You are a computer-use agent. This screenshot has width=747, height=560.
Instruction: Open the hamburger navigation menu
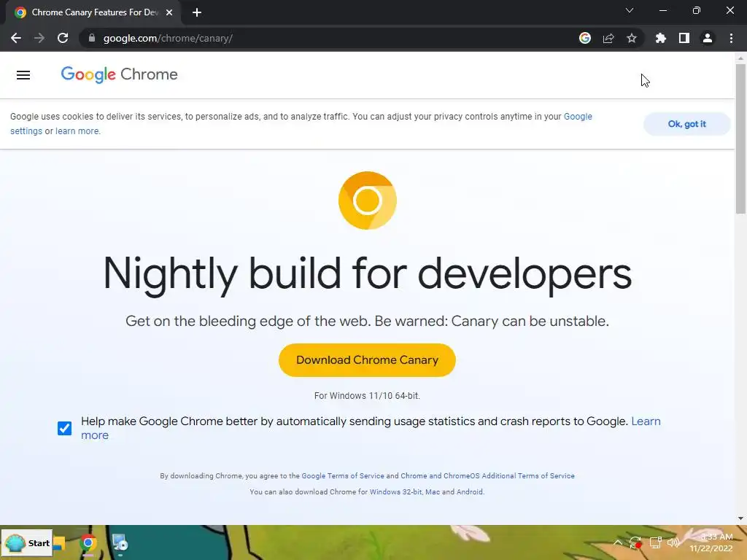pyautogui.click(x=23, y=75)
